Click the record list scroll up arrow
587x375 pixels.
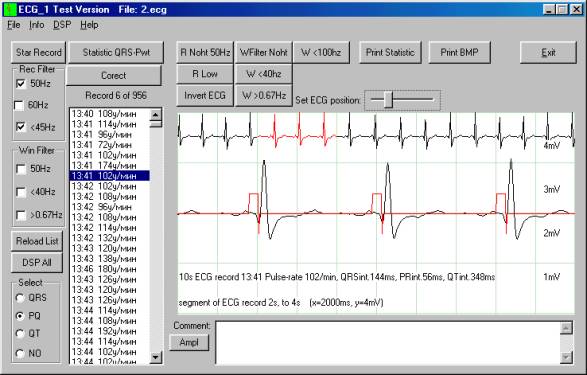click(x=156, y=115)
